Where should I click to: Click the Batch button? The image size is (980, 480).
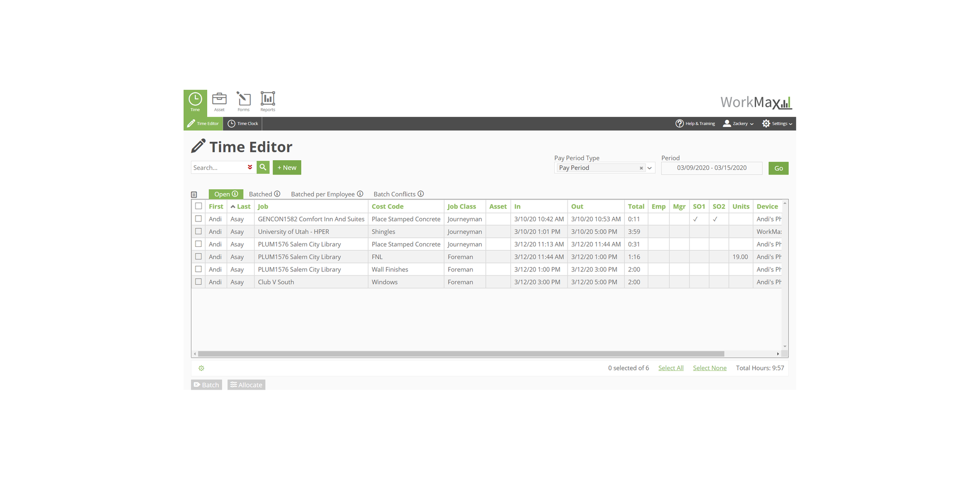(x=206, y=385)
